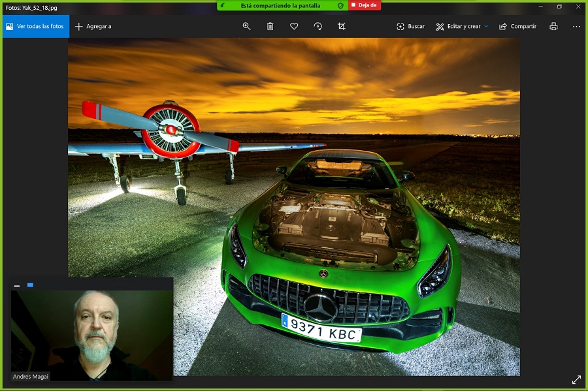Close the Fotos window

(578, 7)
